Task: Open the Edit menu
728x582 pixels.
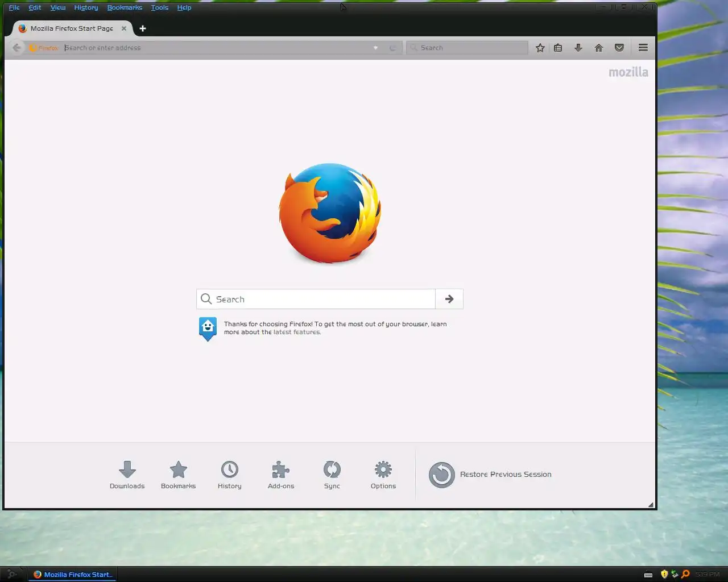Action: click(x=35, y=7)
